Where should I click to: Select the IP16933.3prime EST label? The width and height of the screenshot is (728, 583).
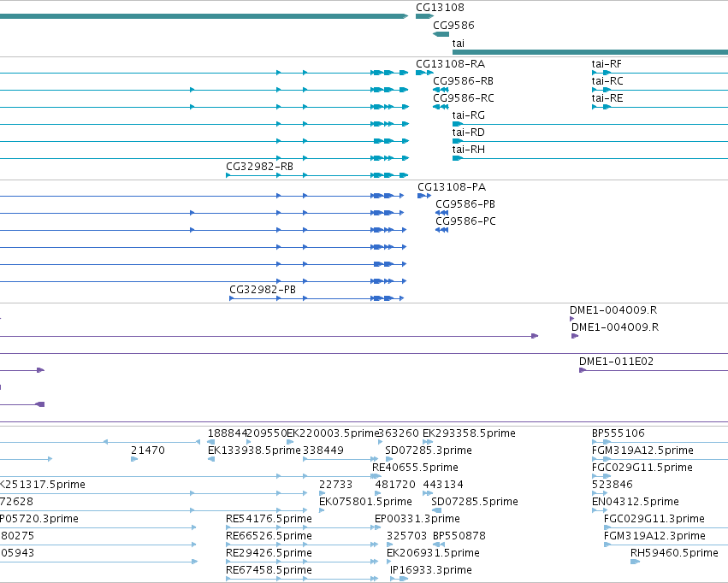click(431, 570)
